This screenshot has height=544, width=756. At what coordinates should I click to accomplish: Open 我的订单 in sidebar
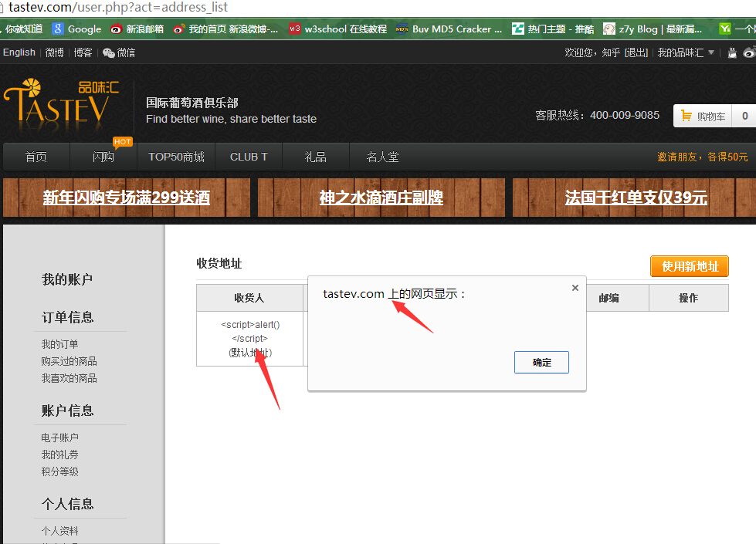tap(59, 344)
